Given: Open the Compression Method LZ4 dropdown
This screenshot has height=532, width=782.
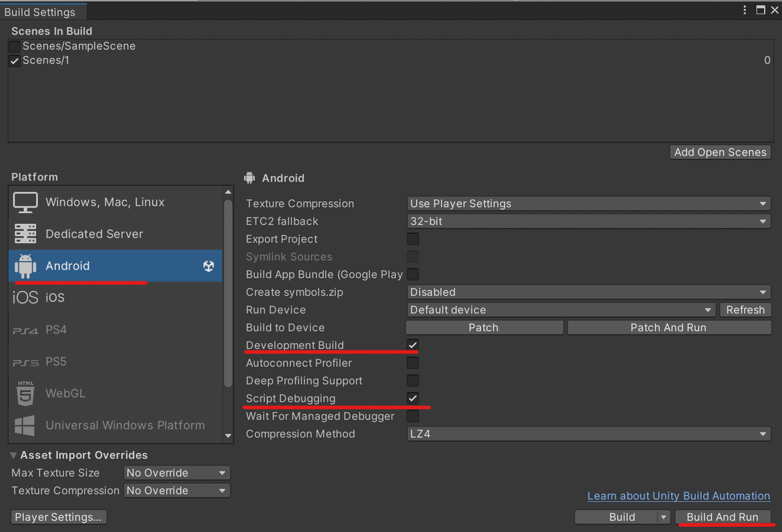Looking at the screenshot, I should coord(588,434).
